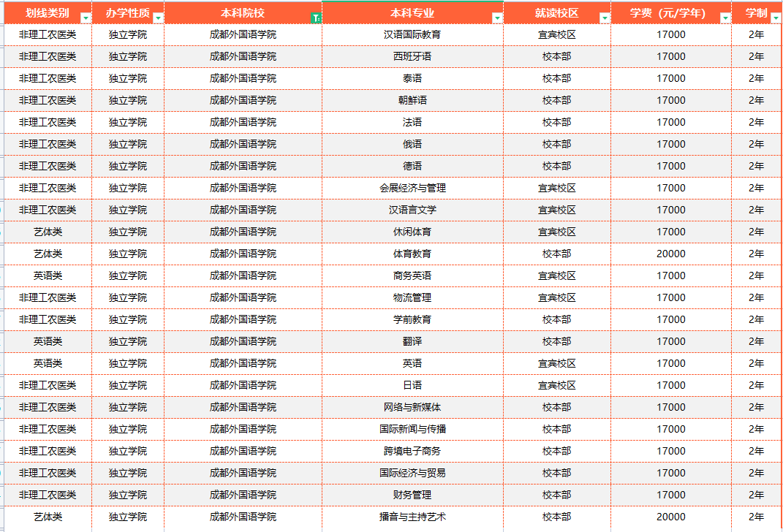This screenshot has height=532, width=783.
Task: Open the active filter on 本科院校 column
Action: pyautogui.click(x=316, y=18)
